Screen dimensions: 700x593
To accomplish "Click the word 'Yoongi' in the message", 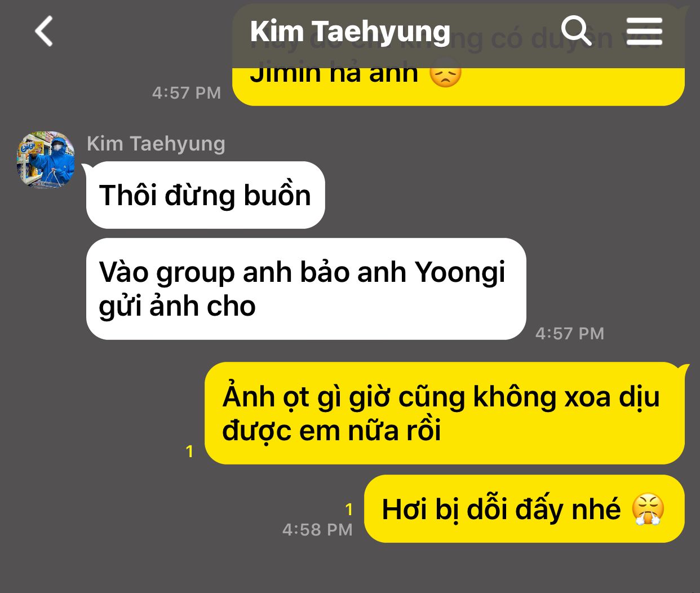I will click(x=460, y=273).
